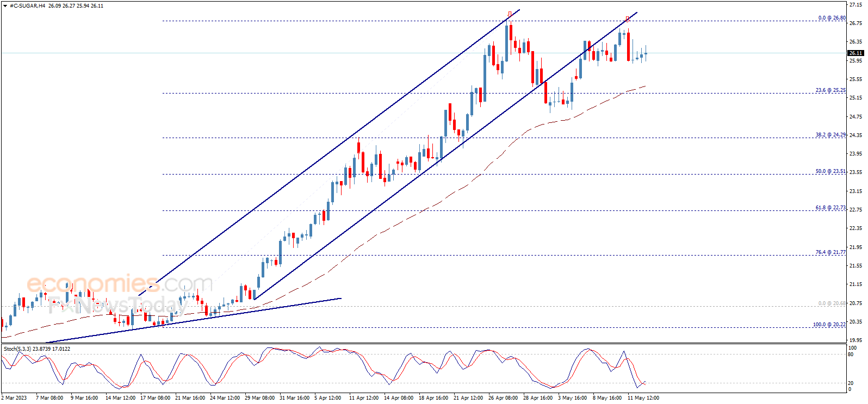The height and width of the screenshot is (404, 868).
Task: Click the 9 Mar 16:00 time label
Action: coord(84,398)
